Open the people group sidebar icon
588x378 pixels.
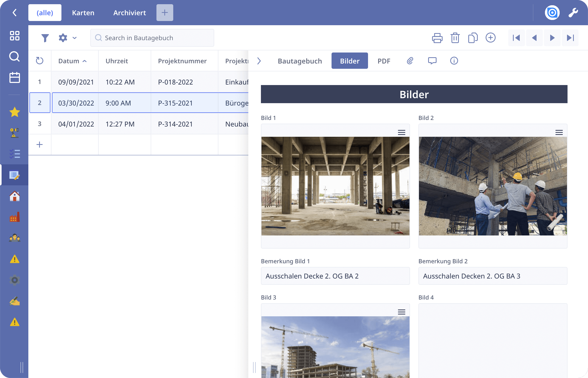click(15, 238)
